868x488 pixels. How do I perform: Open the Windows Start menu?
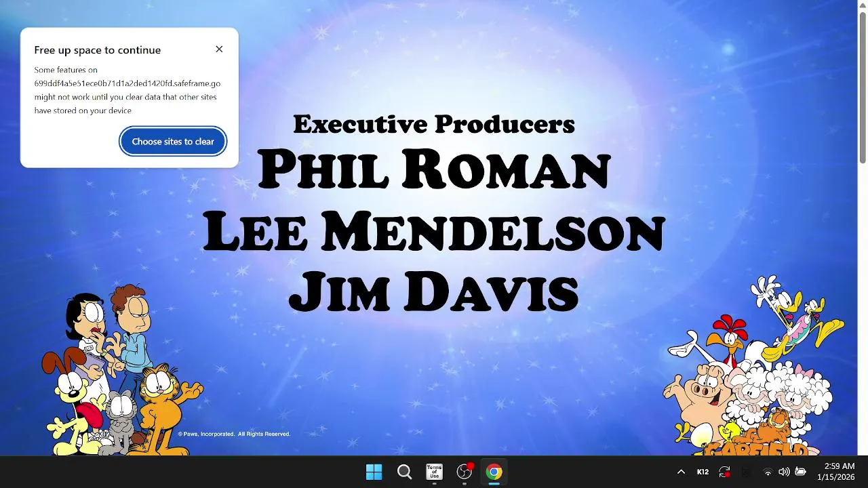click(374, 472)
